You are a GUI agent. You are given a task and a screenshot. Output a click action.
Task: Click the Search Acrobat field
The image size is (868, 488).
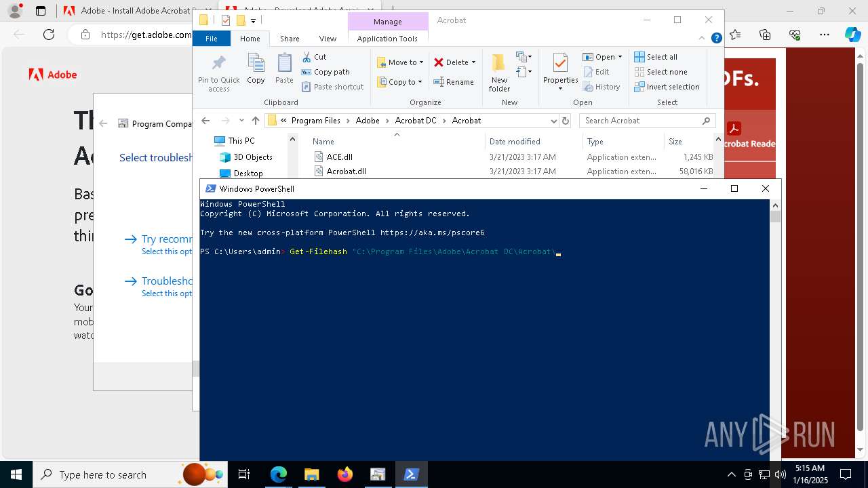pos(648,121)
